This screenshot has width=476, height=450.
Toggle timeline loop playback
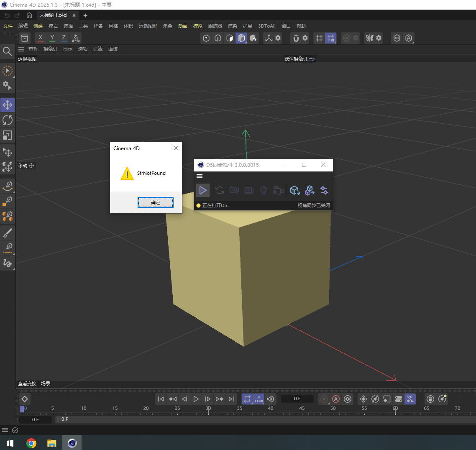(247, 399)
